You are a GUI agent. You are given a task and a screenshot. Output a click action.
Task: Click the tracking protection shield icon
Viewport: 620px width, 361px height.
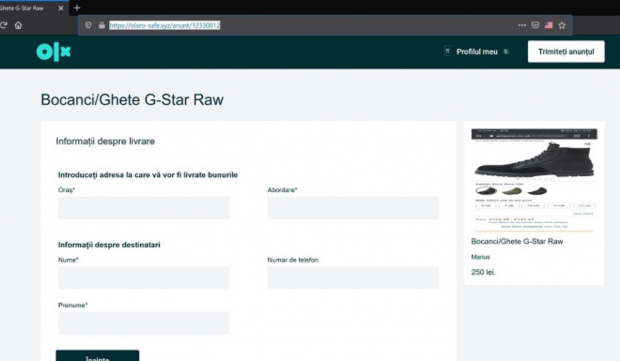click(x=88, y=25)
